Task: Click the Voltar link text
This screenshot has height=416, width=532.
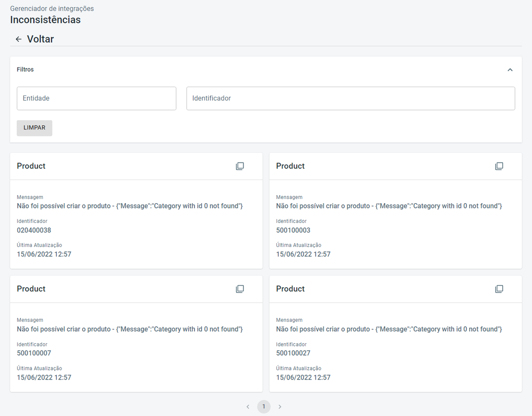Action: click(x=40, y=39)
